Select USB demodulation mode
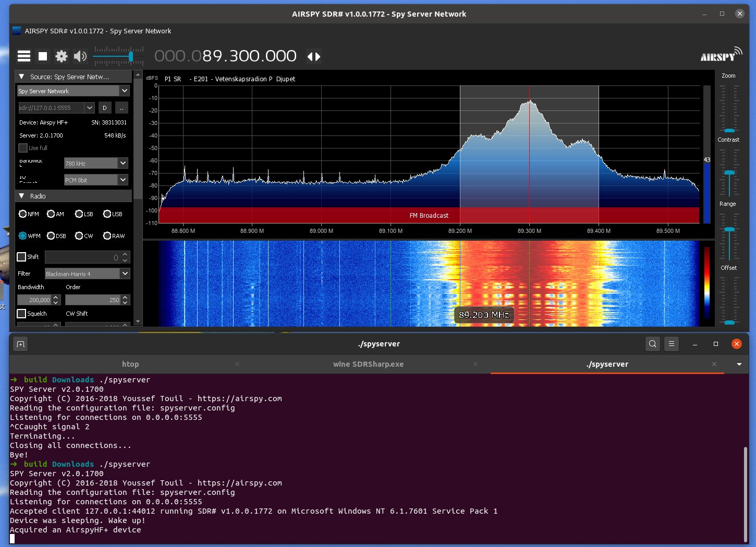Image resolution: width=756 pixels, height=547 pixels. coord(107,214)
